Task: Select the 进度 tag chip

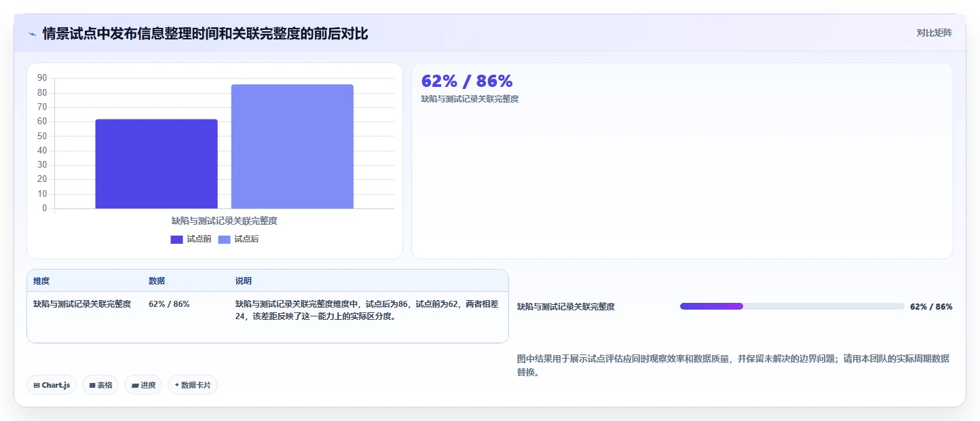Action: point(143,385)
